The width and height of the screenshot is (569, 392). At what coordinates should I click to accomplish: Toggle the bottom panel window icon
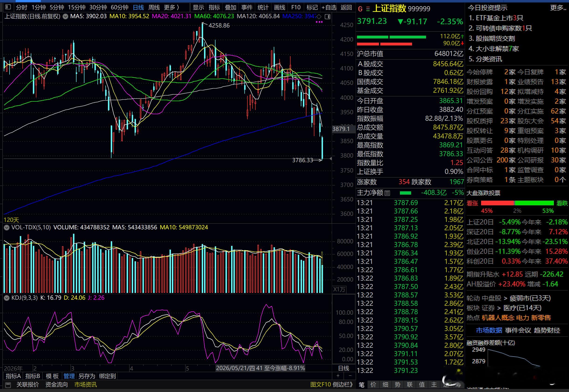tap(8, 385)
